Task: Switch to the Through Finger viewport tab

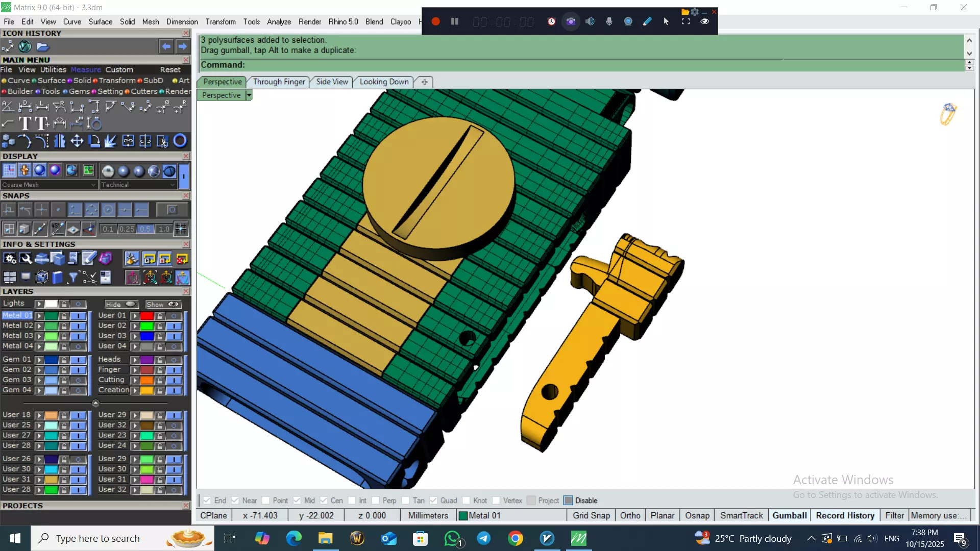Action: click(279, 82)
